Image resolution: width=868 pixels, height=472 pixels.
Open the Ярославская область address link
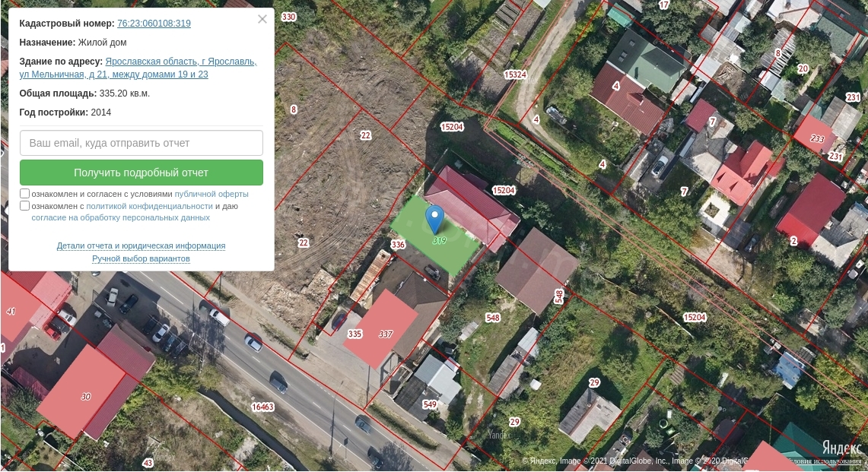click(x=138, y=68)
